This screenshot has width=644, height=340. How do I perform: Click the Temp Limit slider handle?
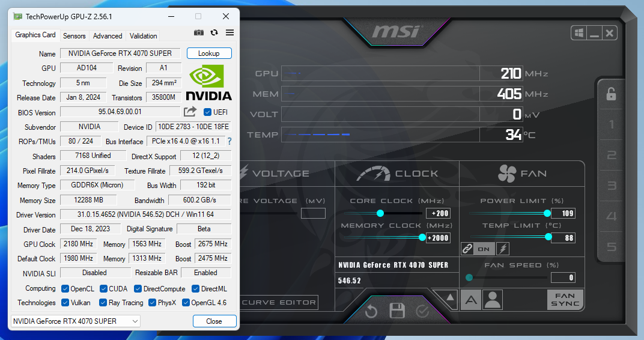click(x=548, y=237)
